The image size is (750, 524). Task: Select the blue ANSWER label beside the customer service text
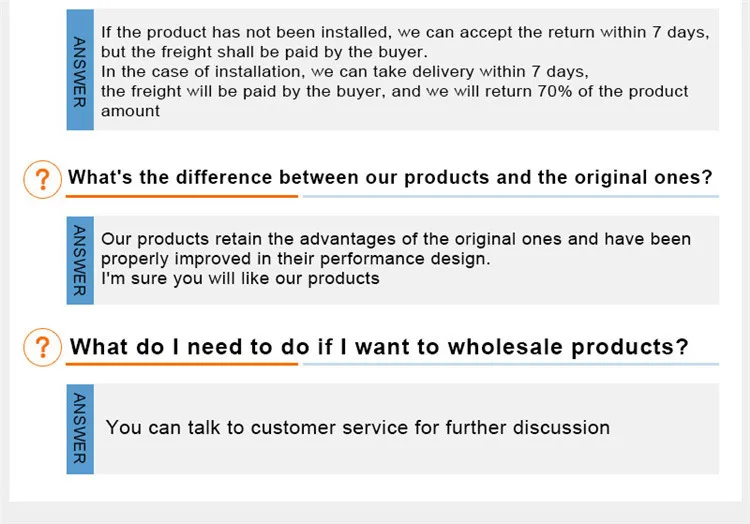point(80,429)
